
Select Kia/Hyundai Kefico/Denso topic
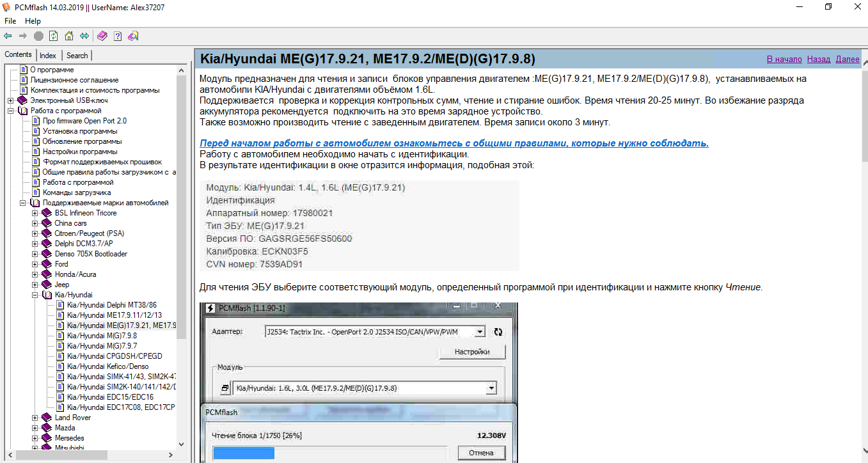[x=107, y=366]
